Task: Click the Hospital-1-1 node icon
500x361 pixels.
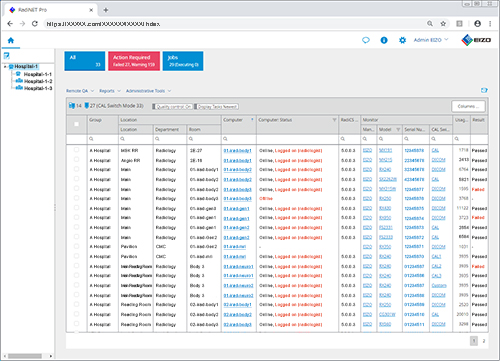Action: (18, 74)
